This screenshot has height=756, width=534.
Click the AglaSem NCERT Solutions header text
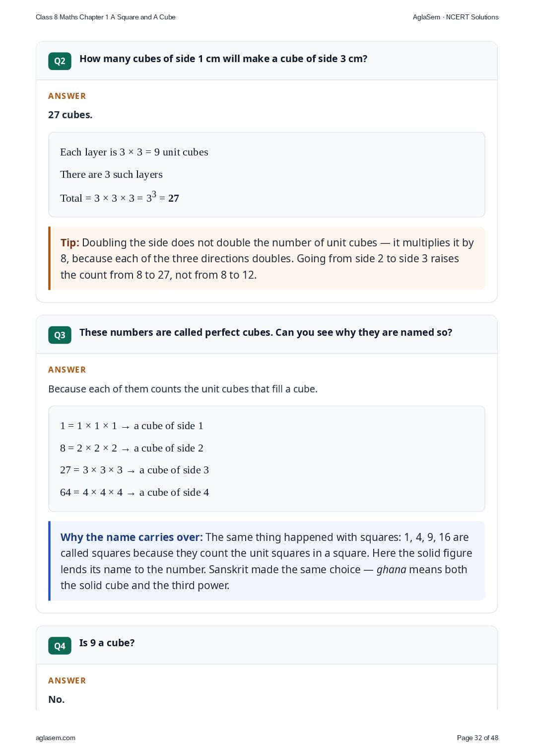pos(456,17)
